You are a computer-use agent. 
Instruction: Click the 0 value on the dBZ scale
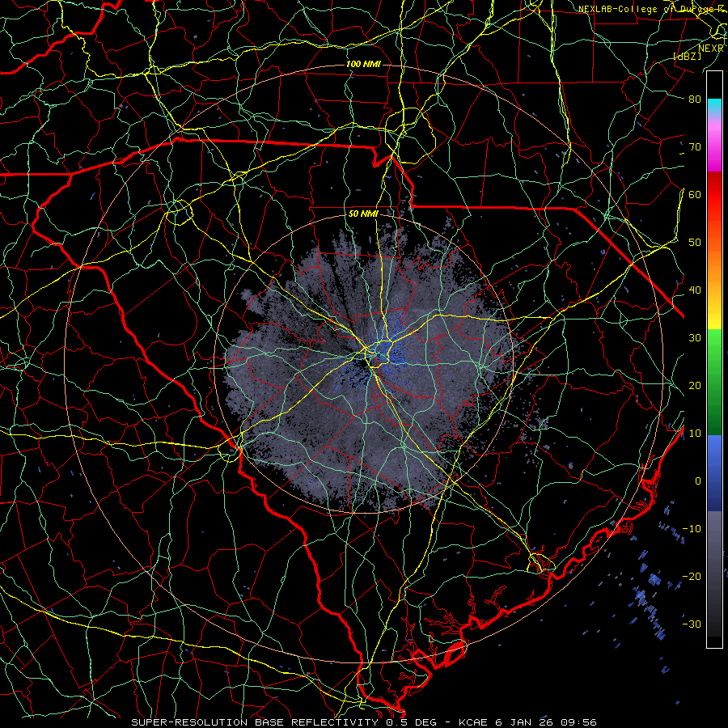[x=698, y=481]
